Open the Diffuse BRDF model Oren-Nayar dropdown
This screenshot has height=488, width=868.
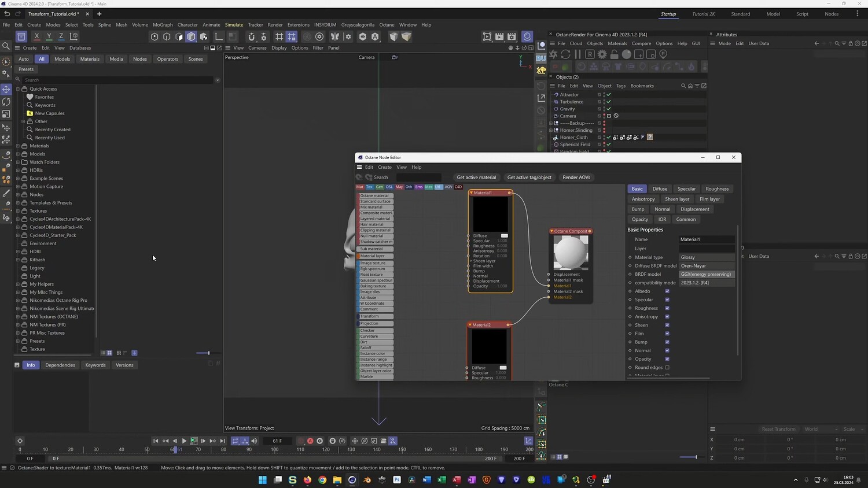point(707,266)
